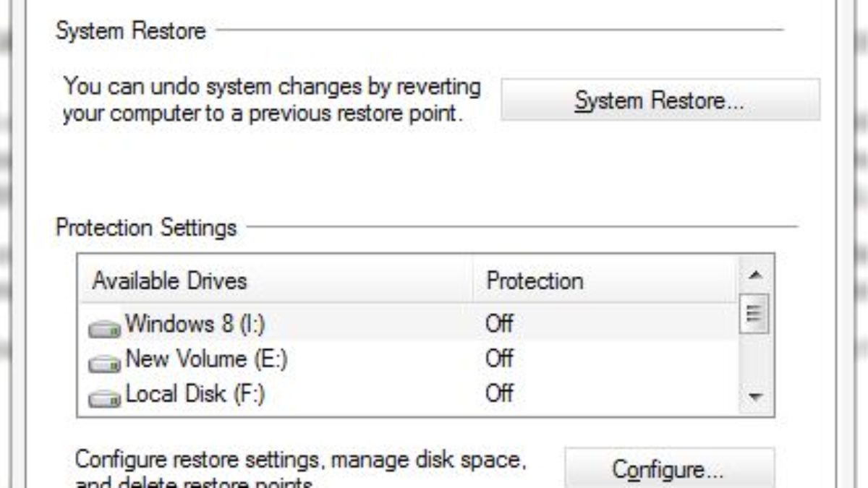Click the drive list scroll down arrow
Image resolution: width=868 pixels, height=488 pixels.
pos(756,396)
